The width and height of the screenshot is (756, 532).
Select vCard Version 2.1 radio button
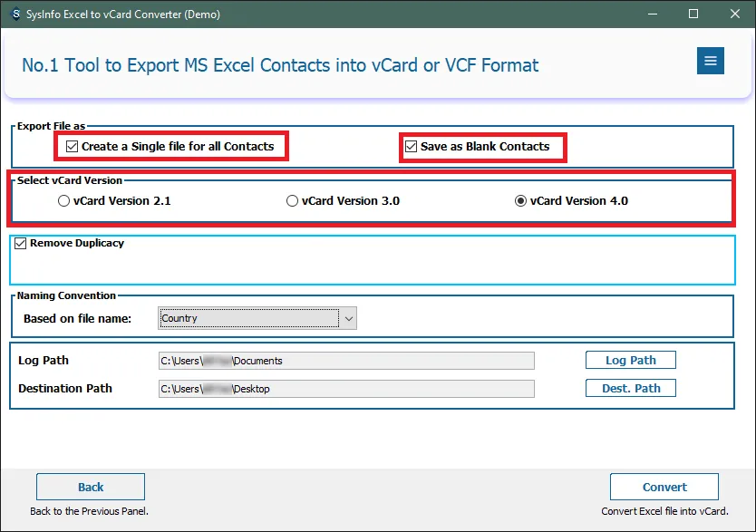pyautogui.click(x=63, y=201)
